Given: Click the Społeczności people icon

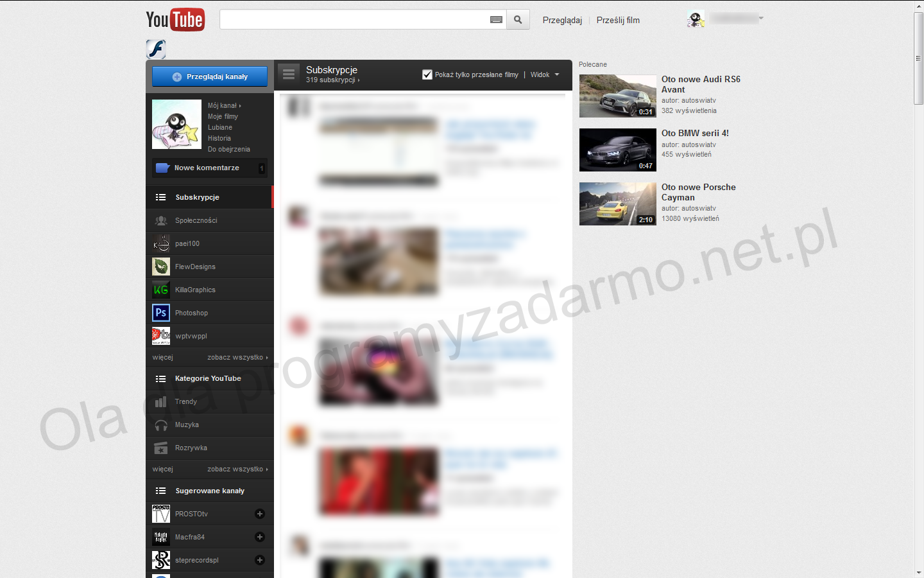Looking at the screenshot, I should [x=161, y=220].
